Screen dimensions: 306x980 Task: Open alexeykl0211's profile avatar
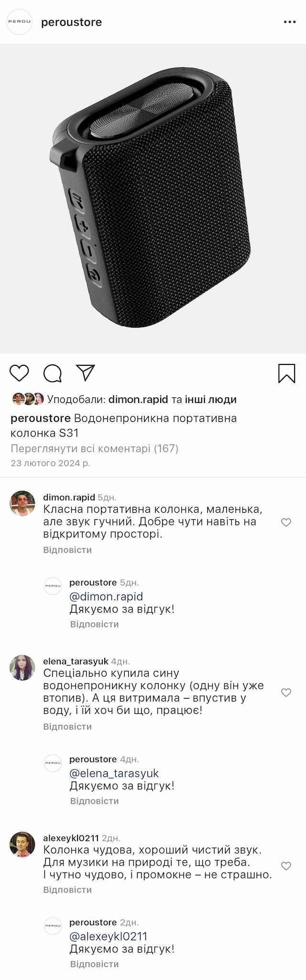click(22, 844)
